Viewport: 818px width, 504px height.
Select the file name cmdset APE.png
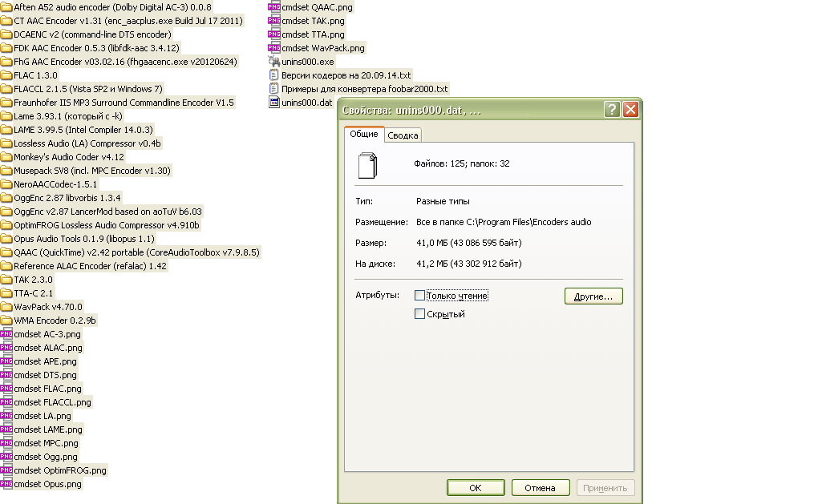point(45,361)
